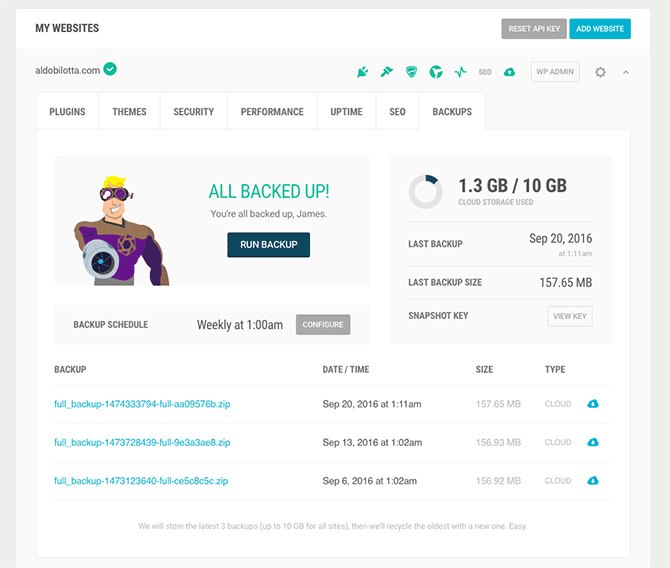Download the Sep 13 backup via cloud icon
This screenshot has height=568, width=670.
592,442
